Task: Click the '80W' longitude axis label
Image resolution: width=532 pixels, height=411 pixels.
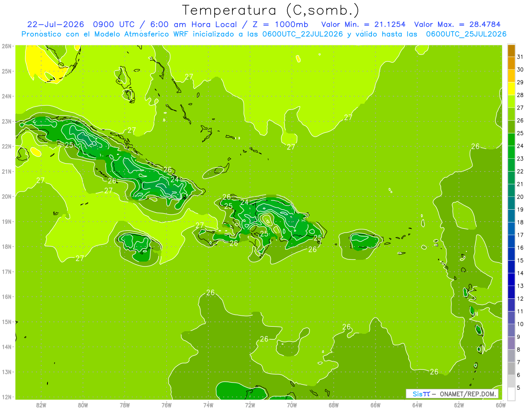Action: [83, 405]
